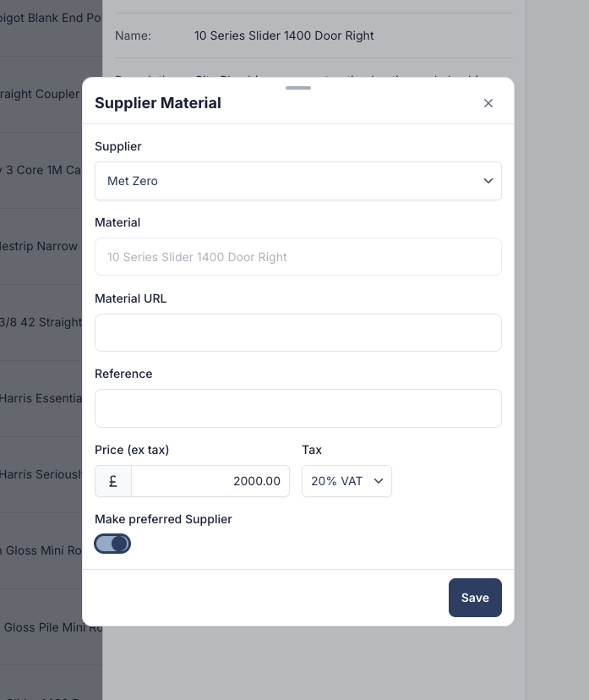Click the £ currency symbol prefix
Image resolution: width=589 pixels, height=700 pixels.
tap(113, 481)
